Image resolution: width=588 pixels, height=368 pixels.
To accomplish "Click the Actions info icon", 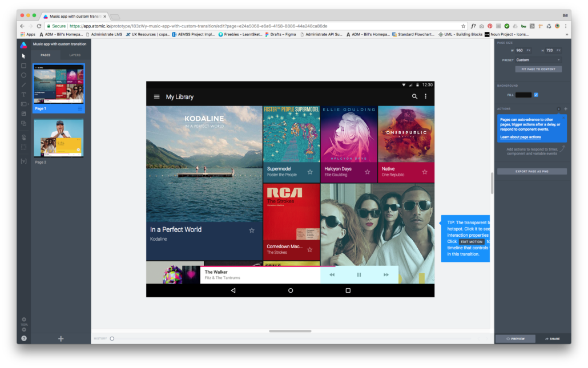I will [x=559, y=109].
